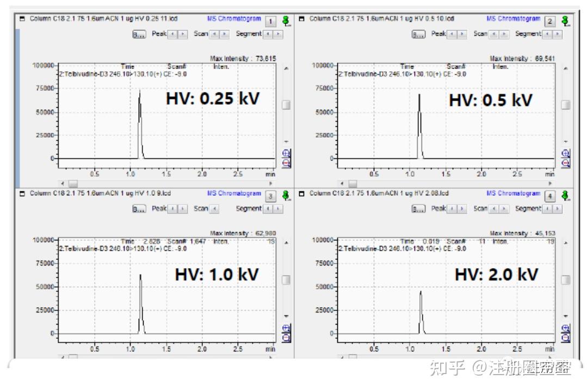Click intensity slider thumb in HV 0.25 kV panel
The height and width of the screenshot is (392, 587).
[x=286, y=105]
